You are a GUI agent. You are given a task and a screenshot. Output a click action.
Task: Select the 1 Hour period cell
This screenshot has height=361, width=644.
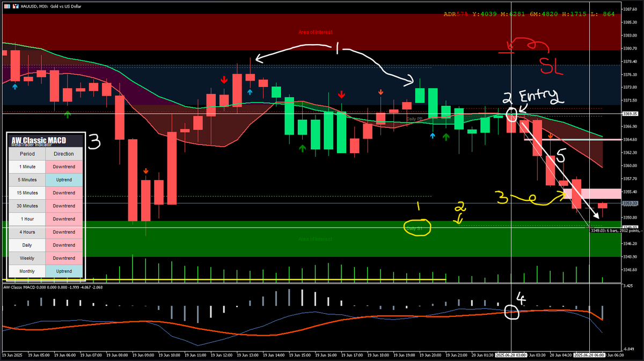tap(27, 219)
